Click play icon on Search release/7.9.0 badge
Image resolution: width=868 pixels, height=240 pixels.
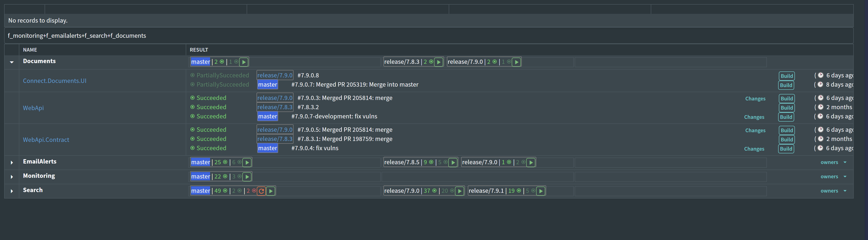tap(459, 191)
